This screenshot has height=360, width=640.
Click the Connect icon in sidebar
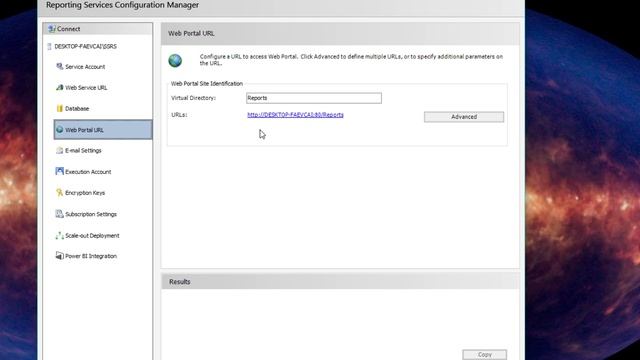pos(52,29)
